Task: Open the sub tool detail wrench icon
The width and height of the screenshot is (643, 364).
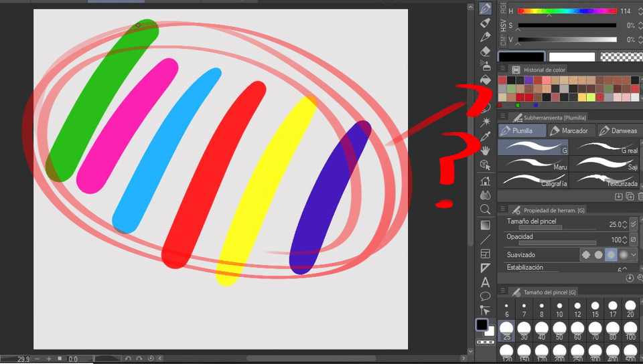Action: coord(640,278)
